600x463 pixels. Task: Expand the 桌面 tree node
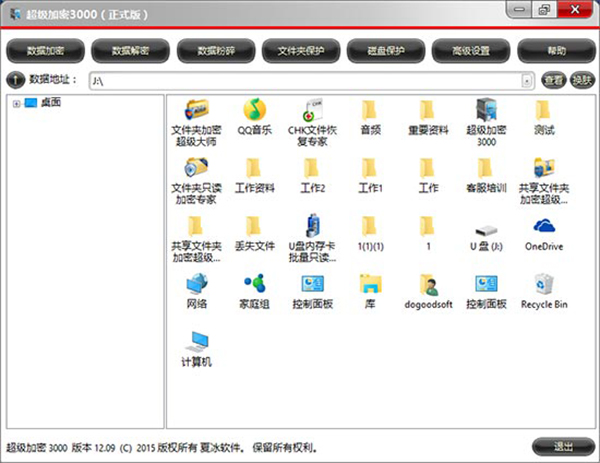[x=16, y=103]
